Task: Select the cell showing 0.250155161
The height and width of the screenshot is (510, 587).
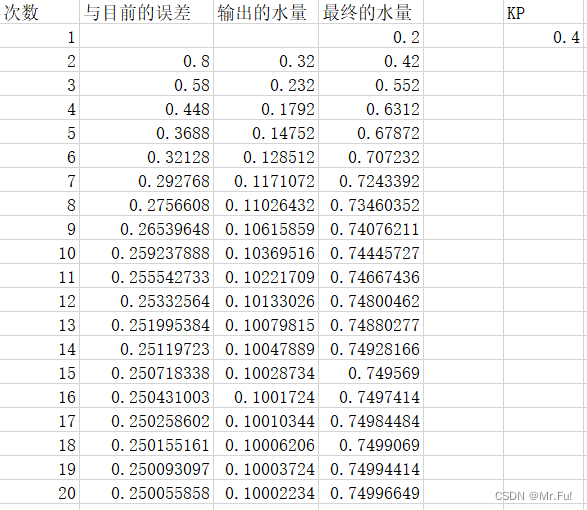Action: pos(146,443)
